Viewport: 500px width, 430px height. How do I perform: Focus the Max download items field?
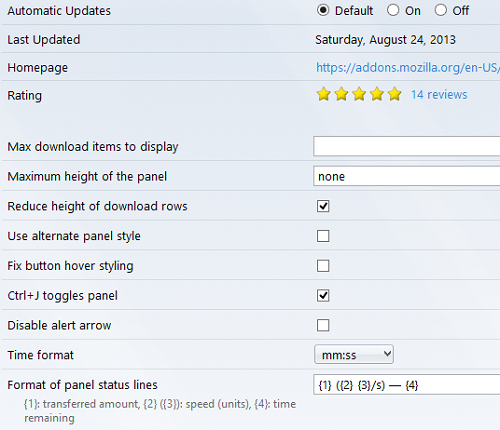[x=407, y=146]
